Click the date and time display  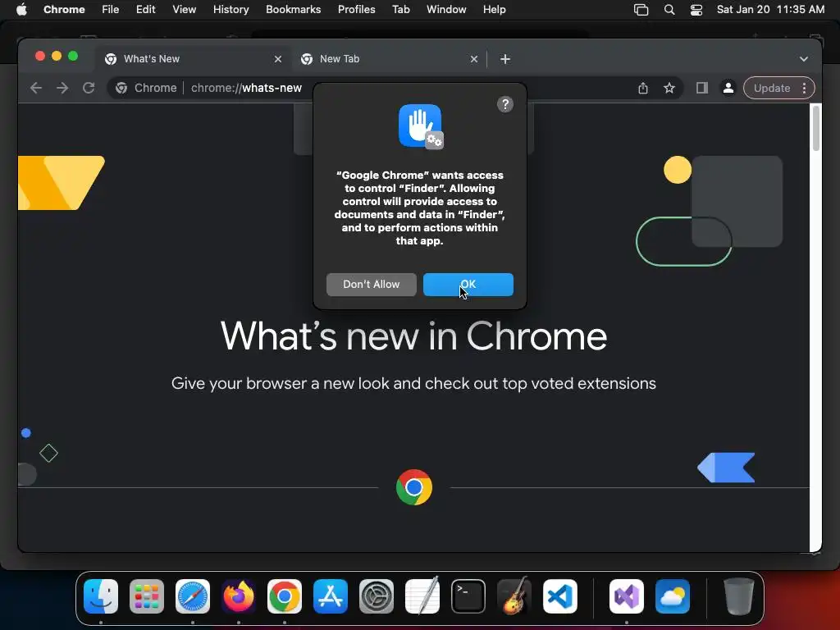770,10
